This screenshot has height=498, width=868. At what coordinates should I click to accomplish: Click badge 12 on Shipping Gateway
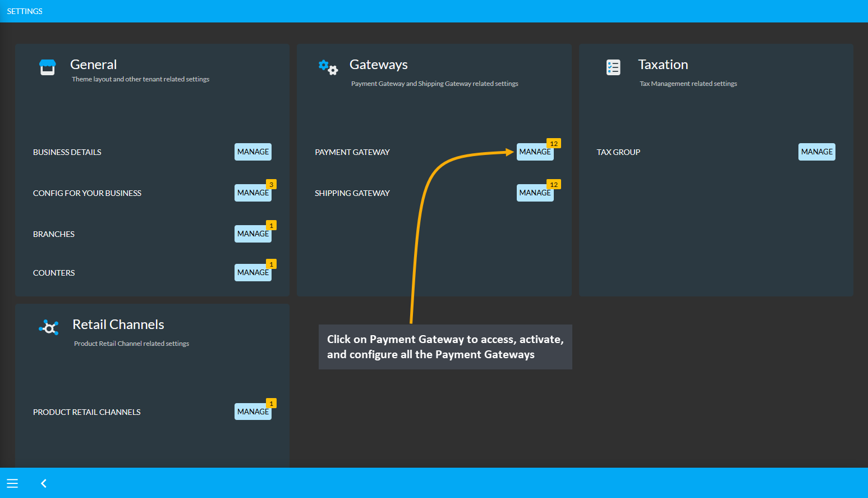pyautogui.click(x=554, y=185)
